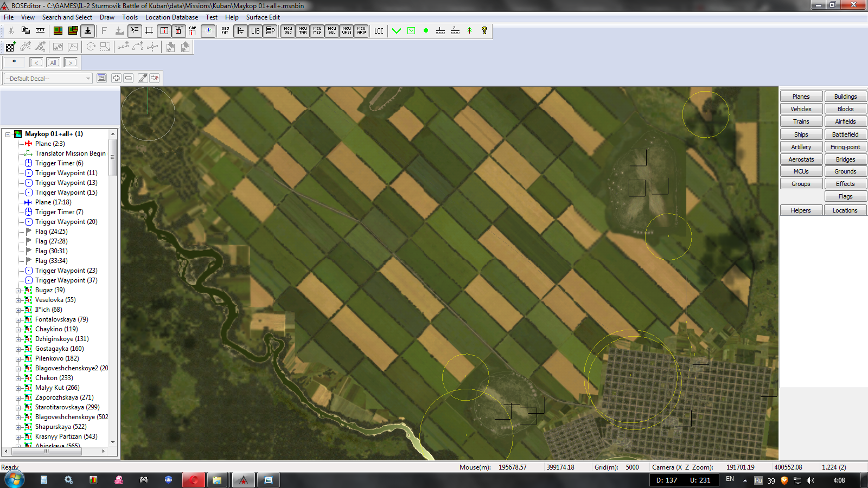Select Trigger Timer (6) in tree
The width and height of the screenshot is (868, 488).
[x=59, y=163]
